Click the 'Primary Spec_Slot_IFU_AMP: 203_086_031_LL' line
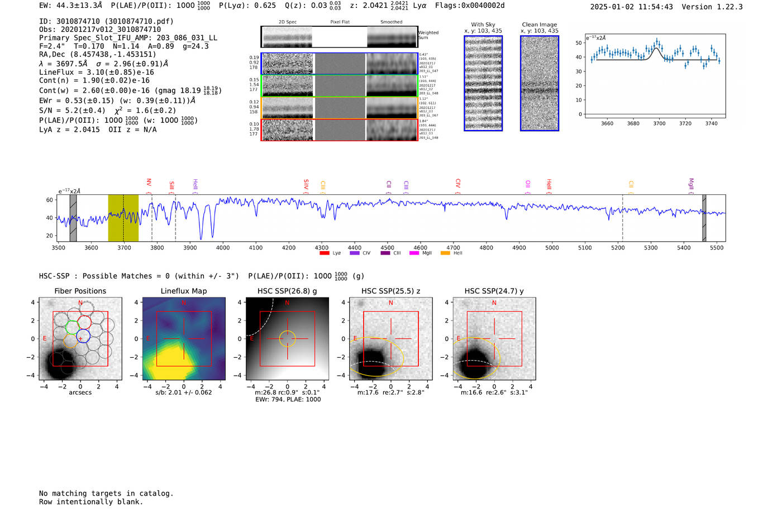Screen dimensions: 782x532 pos(128,38)
